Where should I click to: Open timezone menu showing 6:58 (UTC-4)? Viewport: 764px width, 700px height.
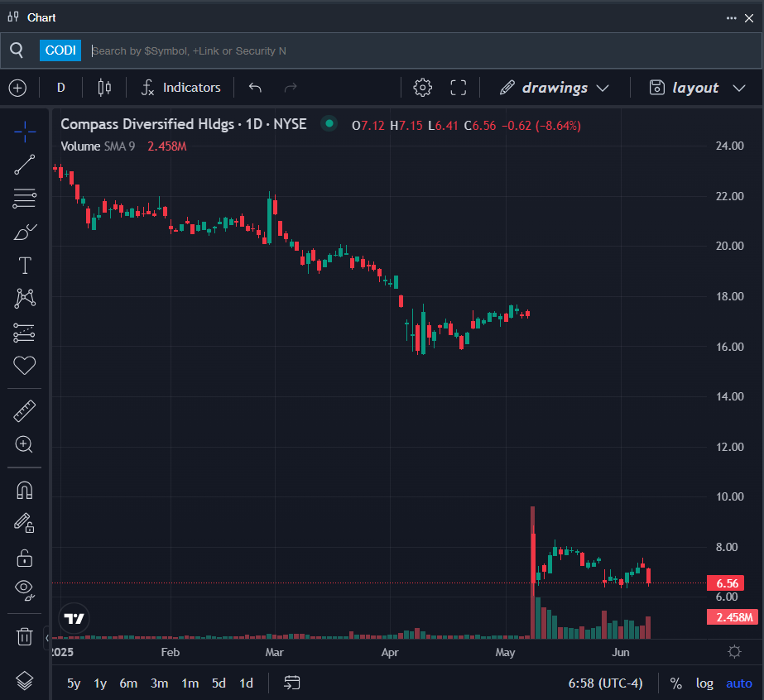tap(605, 683)
